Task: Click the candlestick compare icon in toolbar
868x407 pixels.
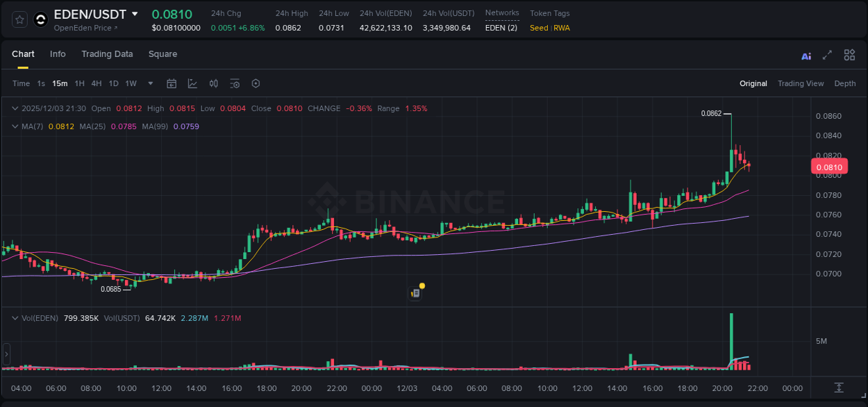Action: pos(213,83)
